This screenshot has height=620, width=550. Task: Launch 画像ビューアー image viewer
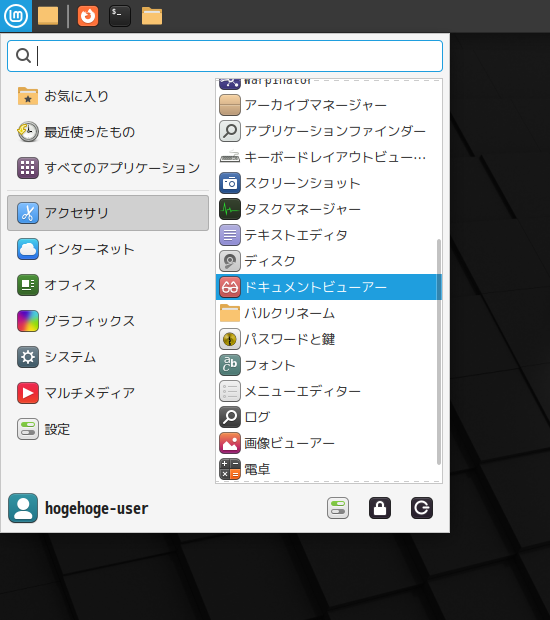[329, 443]
